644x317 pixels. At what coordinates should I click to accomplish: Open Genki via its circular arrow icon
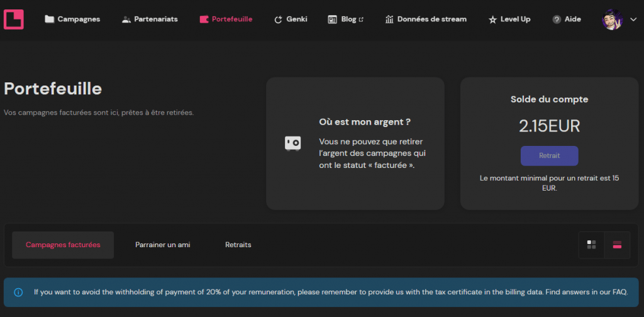click(x=278, y=19)
